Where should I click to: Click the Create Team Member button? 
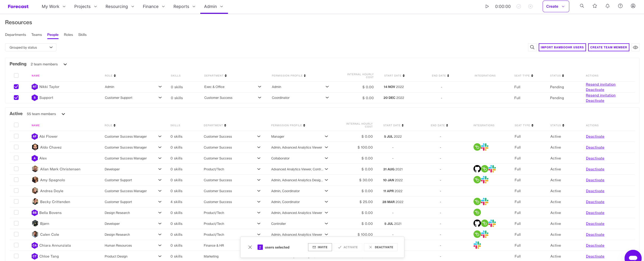pos(609,47)
